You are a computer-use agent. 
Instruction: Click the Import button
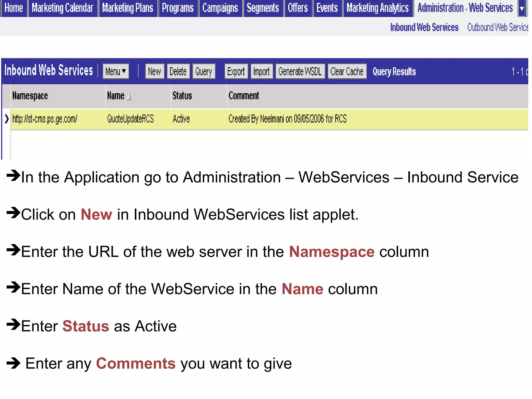(x=262, y=71)
